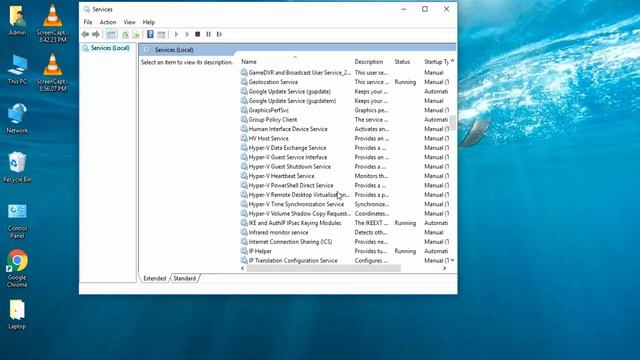Select Hyper-V Time Synchronization Service row
Image resolution: width=640 pixels, height=360 pixels.
[x=345, y=204]
